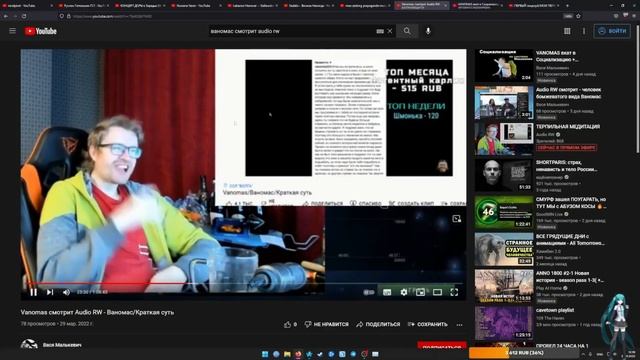This screenshot has width=640, height=360.
Task: Open ANNO 1800 #2-1 video title
Action: pos(570,276)
